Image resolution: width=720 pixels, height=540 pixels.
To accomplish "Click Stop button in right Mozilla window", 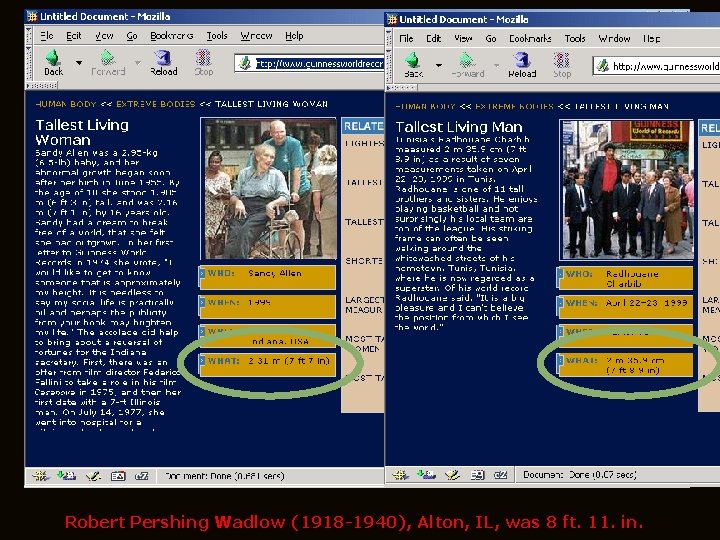I will tap(562, 65).
